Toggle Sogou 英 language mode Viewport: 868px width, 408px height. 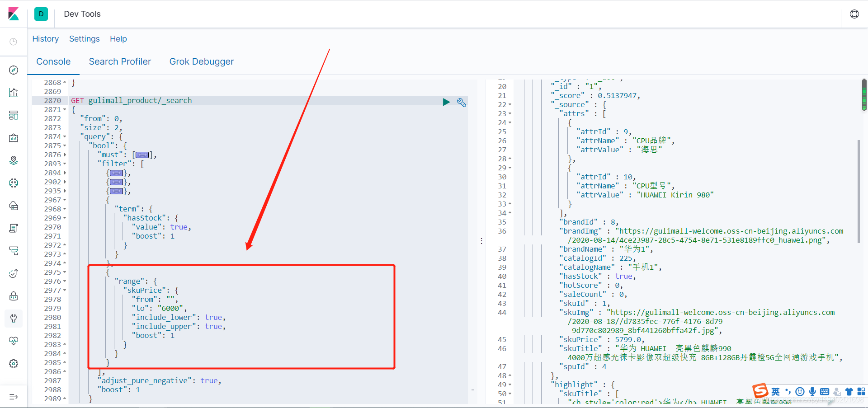[x=776, y=392]
